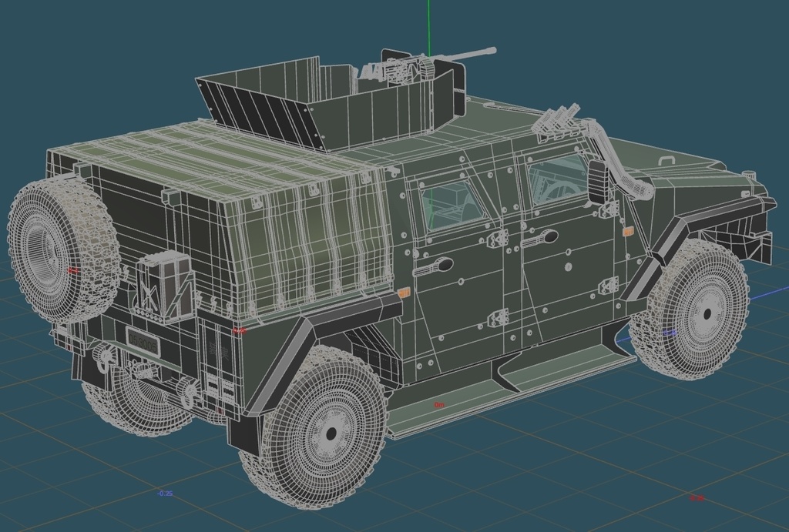Select the machine gun barrel on the roof

466,53
